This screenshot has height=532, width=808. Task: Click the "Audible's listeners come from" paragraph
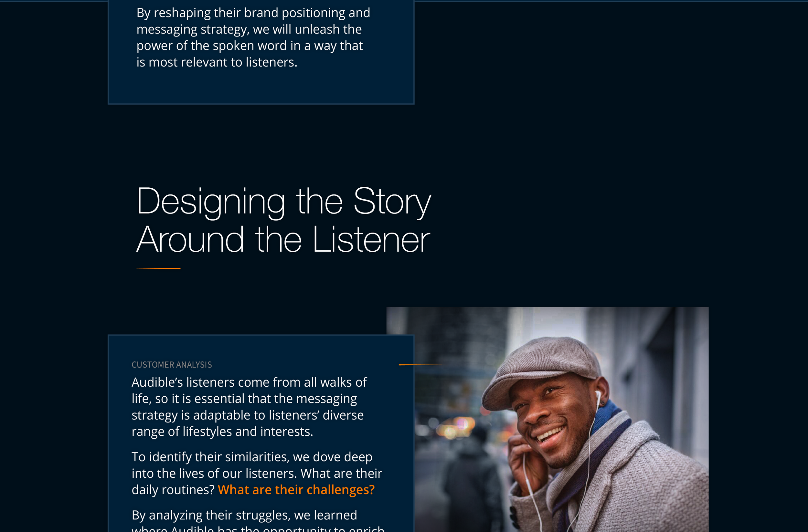click(249, 407)
